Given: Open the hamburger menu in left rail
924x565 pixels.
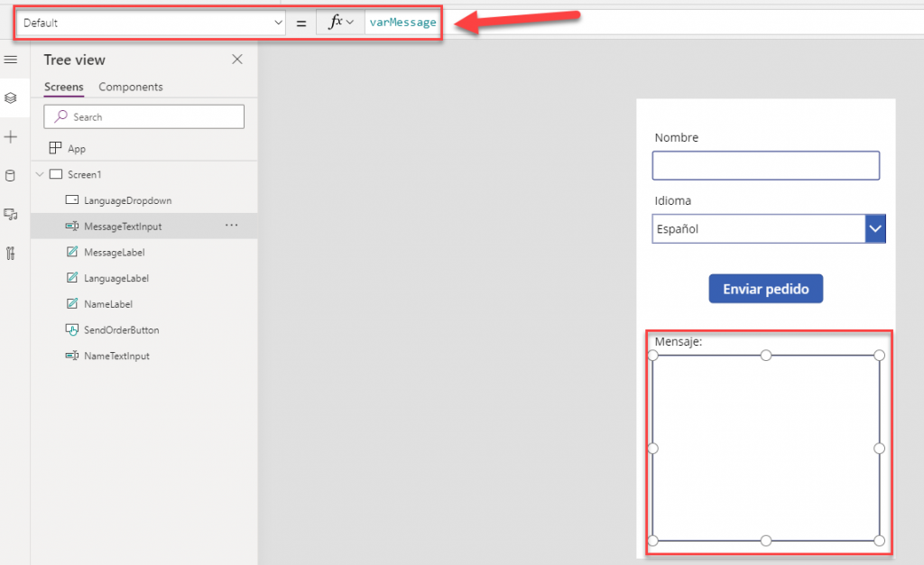Looking at the screenshot, I should [x=11, y=60].
